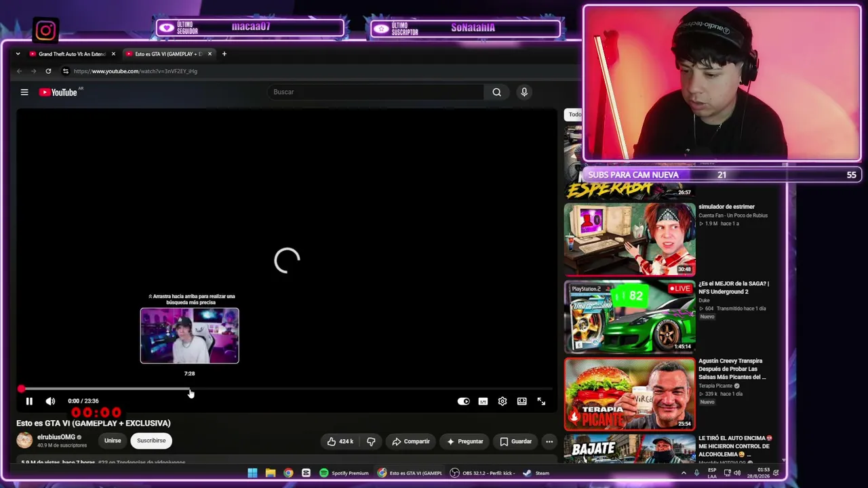Screen dimensions: 868x488
Task: Open Steam from the taskbar
Action: [x=536, y=473]
